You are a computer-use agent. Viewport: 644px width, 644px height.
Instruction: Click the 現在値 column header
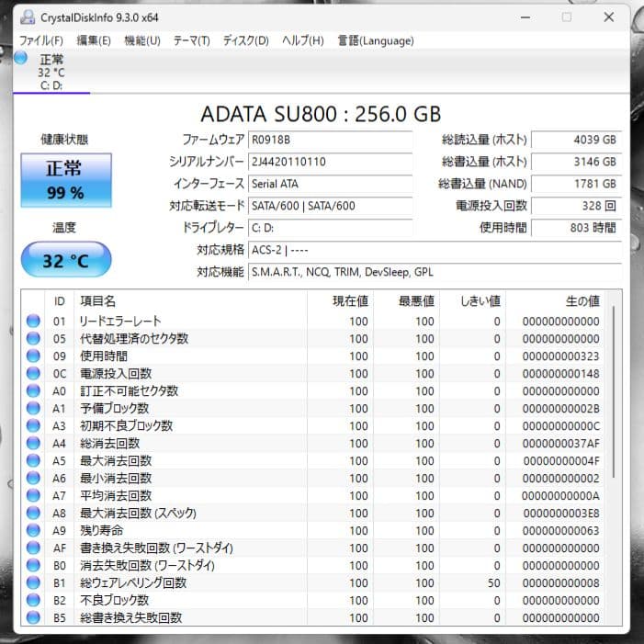(x=340, y=301)
